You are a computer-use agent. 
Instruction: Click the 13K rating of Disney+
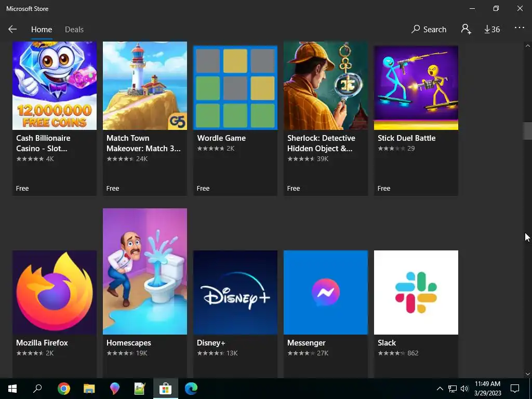(x=217, y=353)
